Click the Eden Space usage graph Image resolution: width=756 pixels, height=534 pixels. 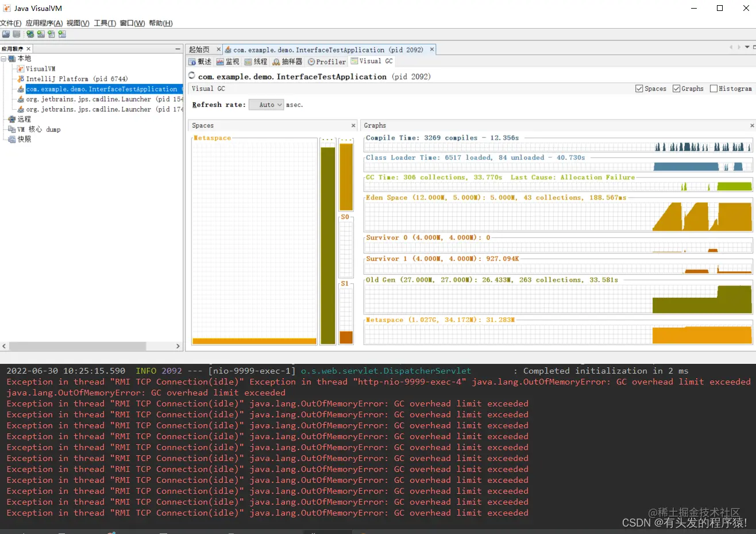coord(558,217)
